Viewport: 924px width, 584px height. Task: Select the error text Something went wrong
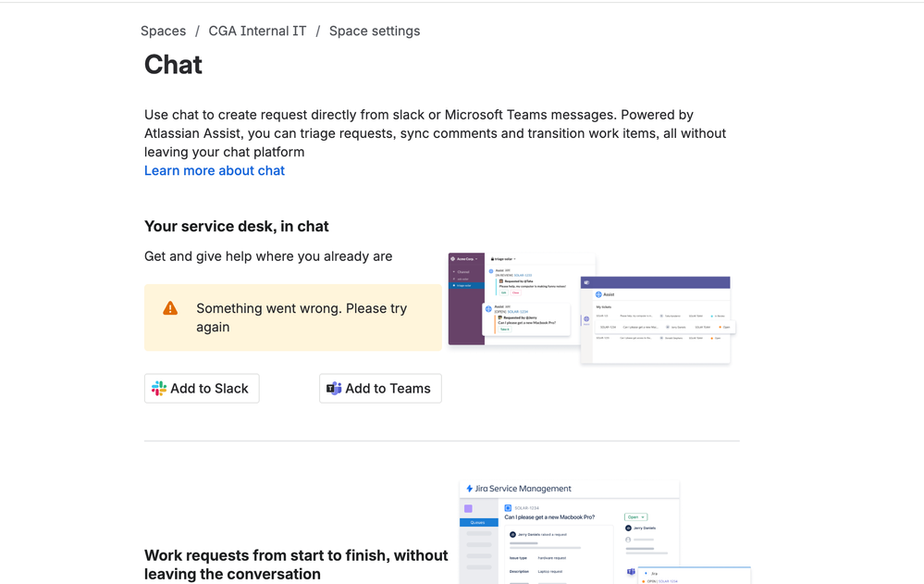click(302, 317)
